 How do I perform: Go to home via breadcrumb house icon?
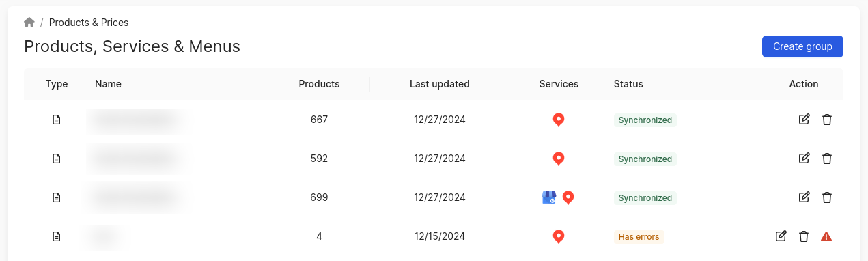pyautogui.click(x=29, y=23)
